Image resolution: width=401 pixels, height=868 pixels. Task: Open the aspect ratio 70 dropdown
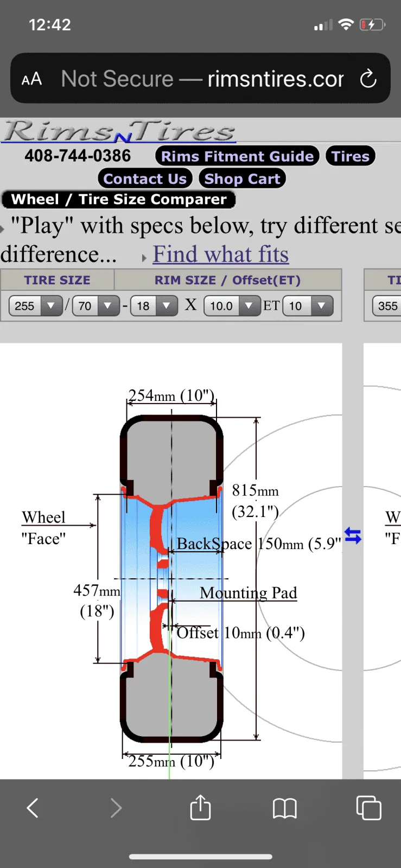[96, 306]
